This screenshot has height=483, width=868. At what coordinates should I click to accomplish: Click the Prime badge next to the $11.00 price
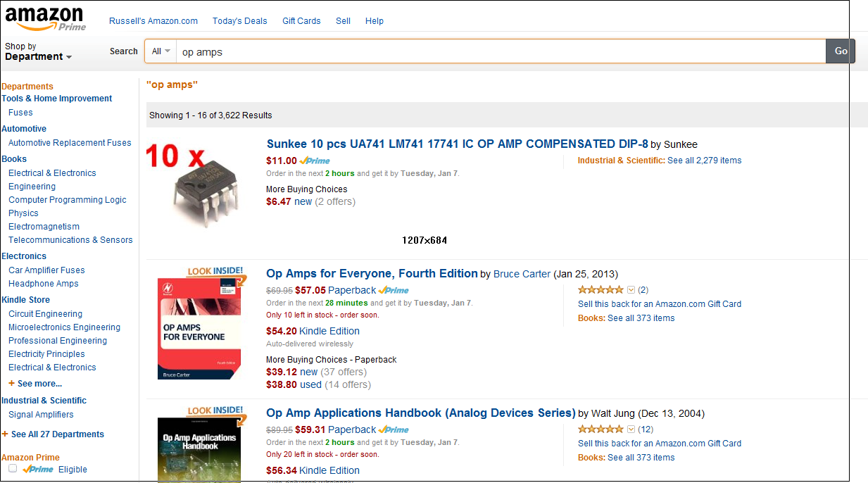315,161
